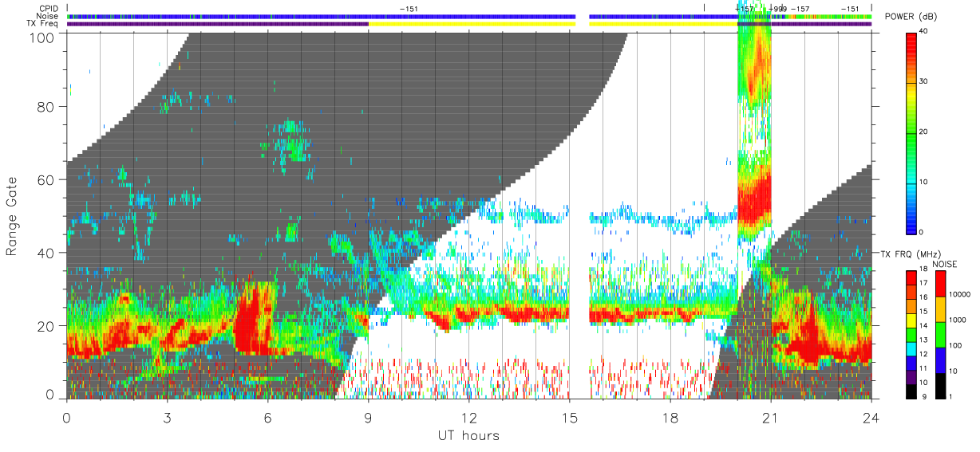Click the red 17–18 MHz TX FRQ swatch
Viewport: 980px width, 452px height.
(x=911, y=278)
